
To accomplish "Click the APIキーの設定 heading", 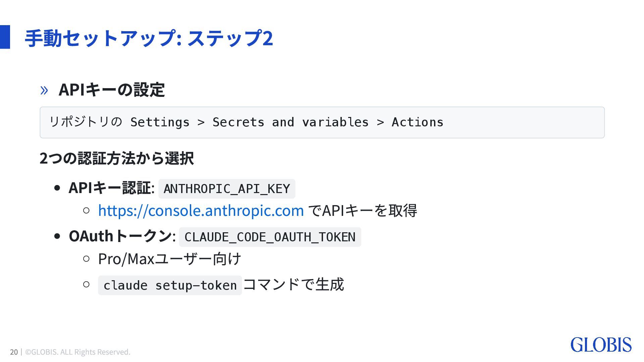I will pos(112,90).
